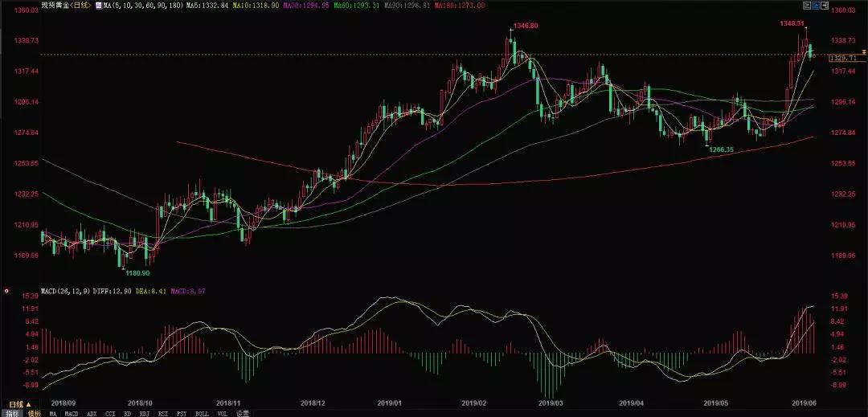This screenshot has height=417, width=868.
Task: Select the VOL indicator
Action: click(x=222, y=413)
